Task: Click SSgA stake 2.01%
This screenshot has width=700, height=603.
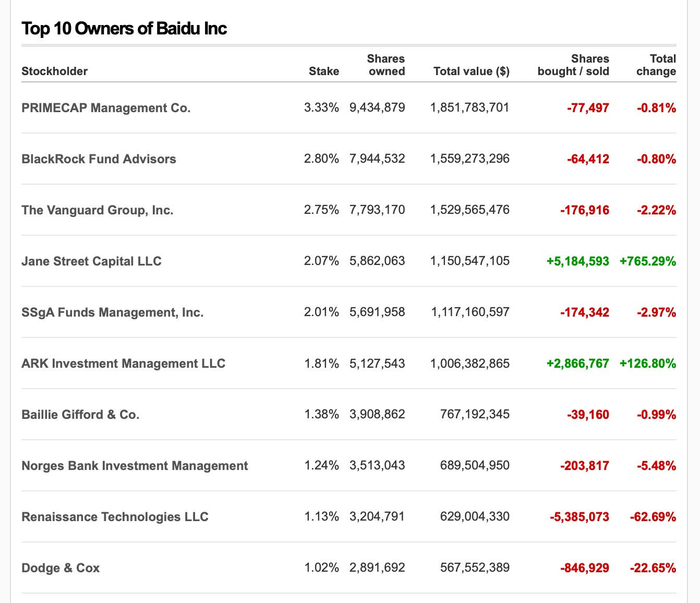Action: (x=321, y=312)
